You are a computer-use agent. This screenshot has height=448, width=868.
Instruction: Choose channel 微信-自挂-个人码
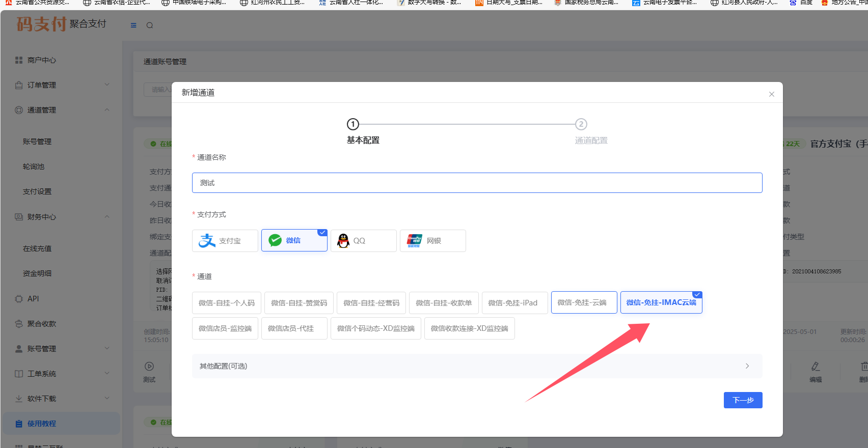227,303
